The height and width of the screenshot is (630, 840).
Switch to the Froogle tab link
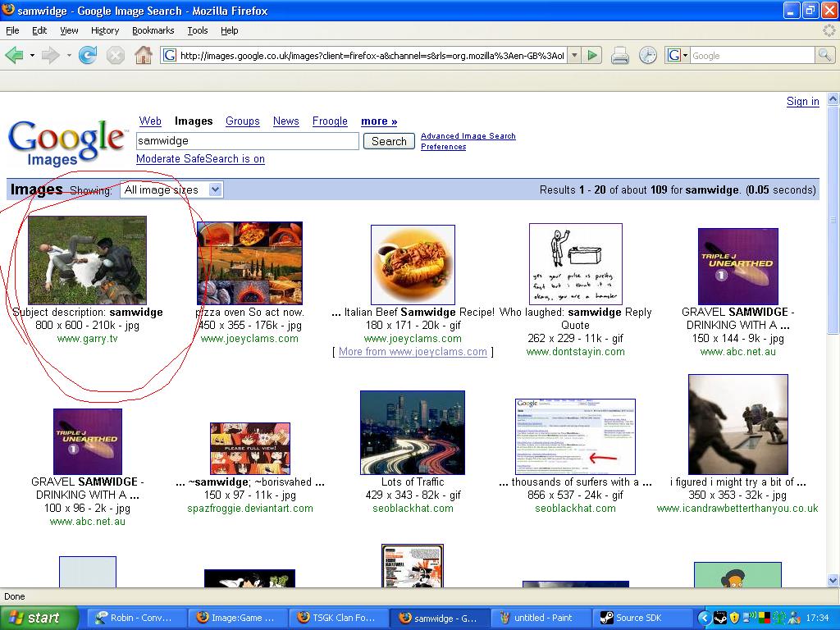tap(330, 121)
